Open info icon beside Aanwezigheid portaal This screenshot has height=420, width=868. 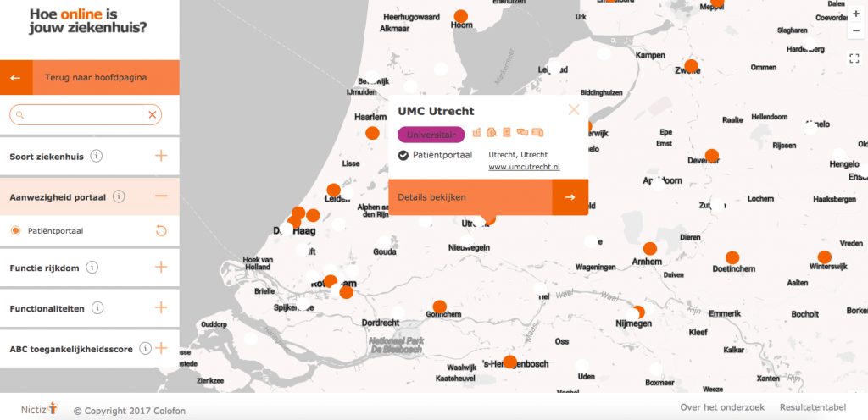[x=119, y=196]
